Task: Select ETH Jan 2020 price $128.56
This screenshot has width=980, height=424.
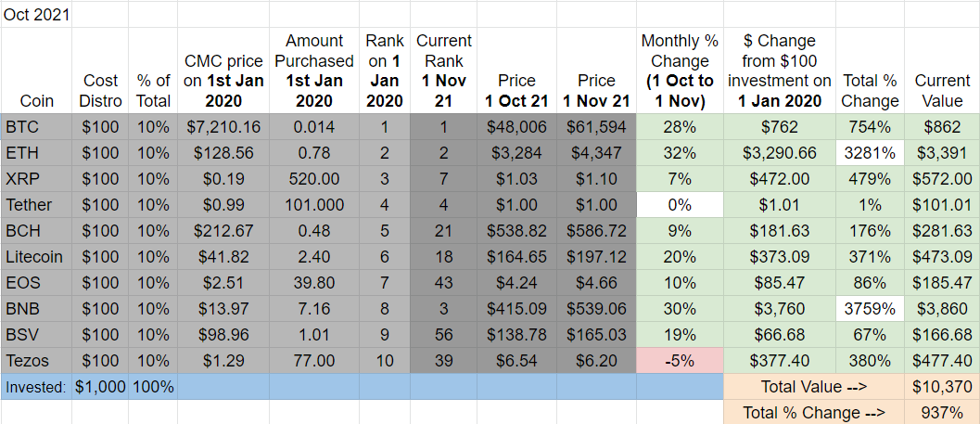Action: point(223,153)
